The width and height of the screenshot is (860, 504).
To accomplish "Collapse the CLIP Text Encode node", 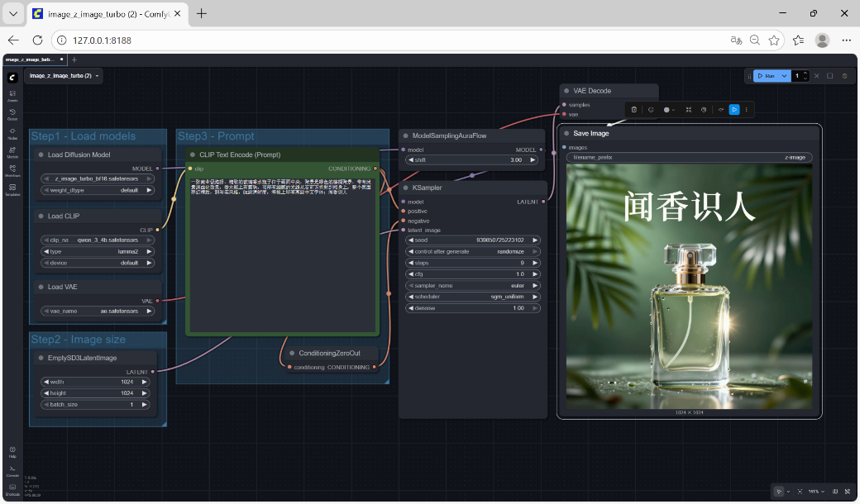I will click(x=192, y=155).
